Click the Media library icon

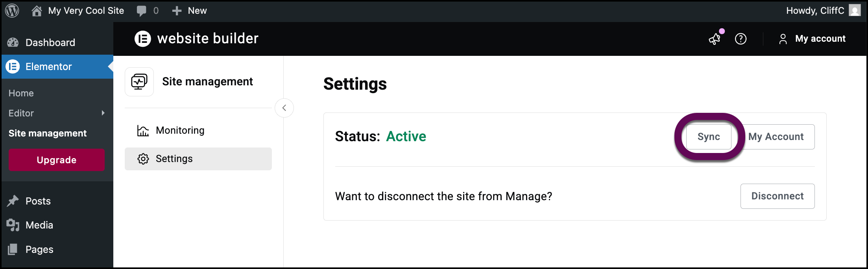13,225
